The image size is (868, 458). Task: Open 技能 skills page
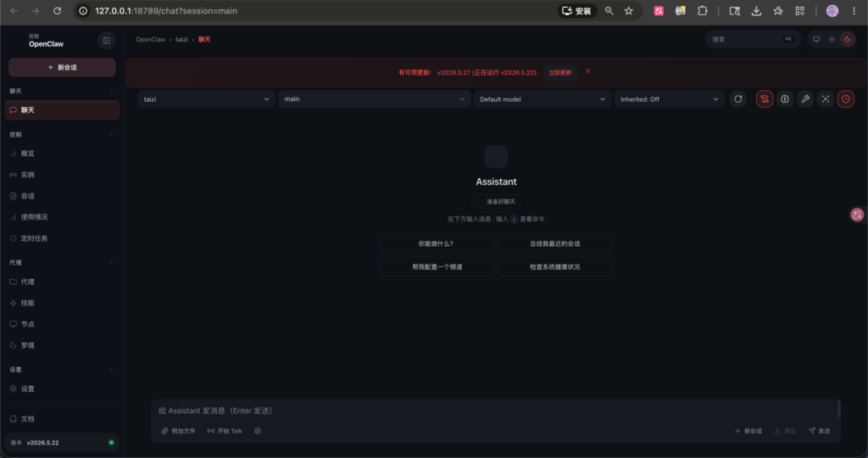click(62, 303)
